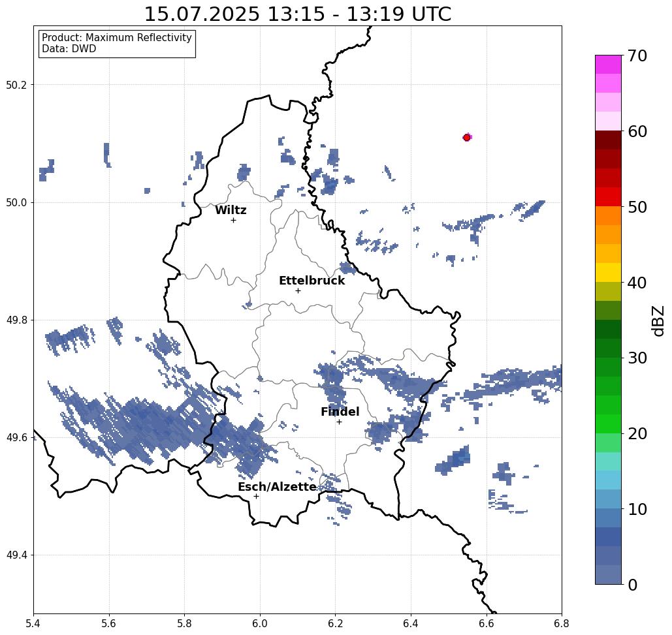This screenshot has height=635, width=672.
Task: Click the 70 value on colorbar
Action: click(637, 55)
